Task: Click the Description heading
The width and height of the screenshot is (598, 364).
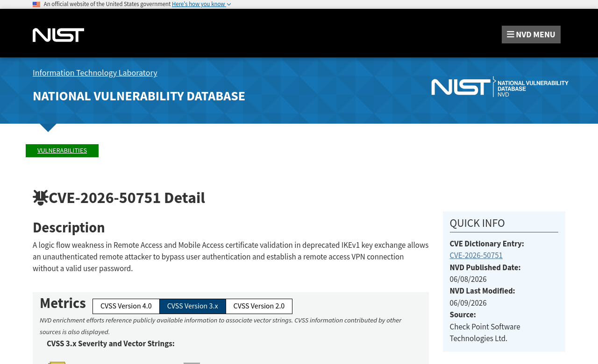Action: pos(69,228)
